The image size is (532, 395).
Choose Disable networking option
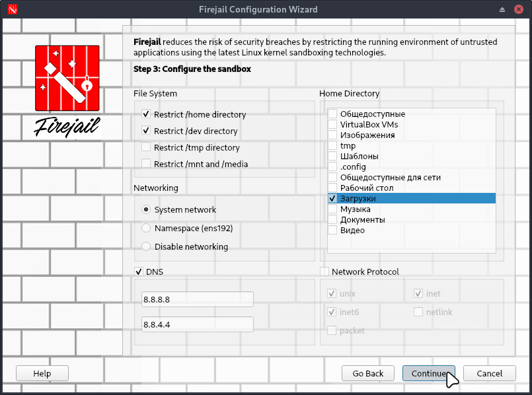coord(146,246)
